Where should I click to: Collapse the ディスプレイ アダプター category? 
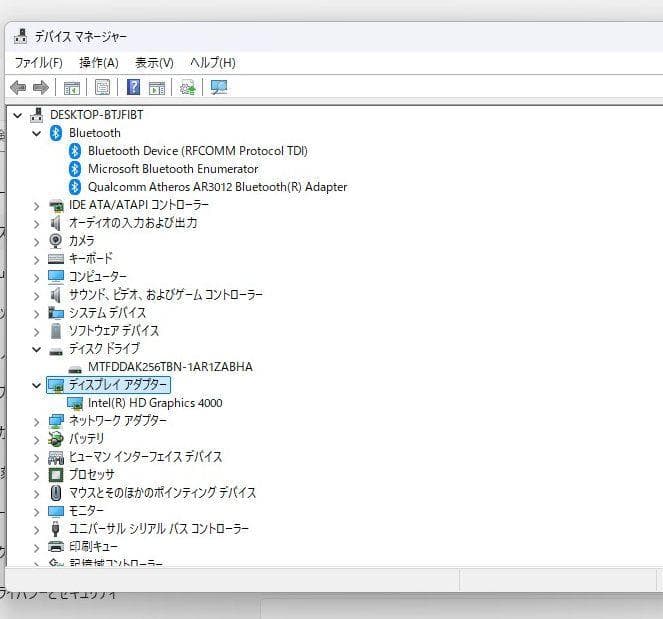(37, 385)
